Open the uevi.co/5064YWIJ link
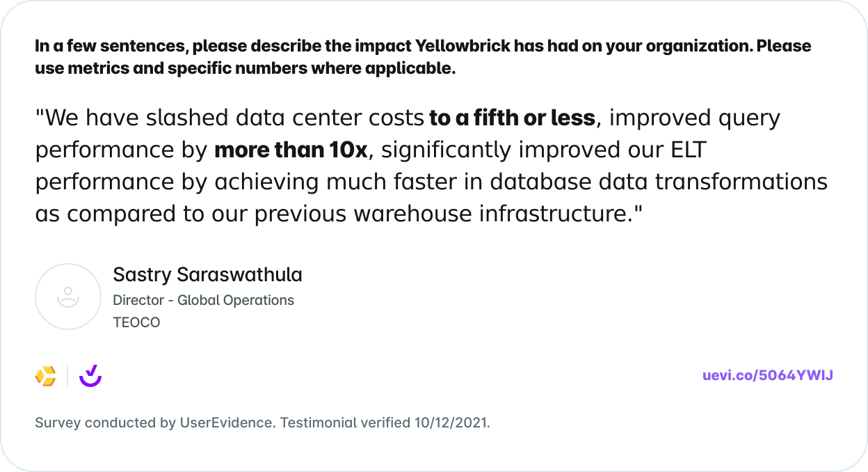 point(768,375)
